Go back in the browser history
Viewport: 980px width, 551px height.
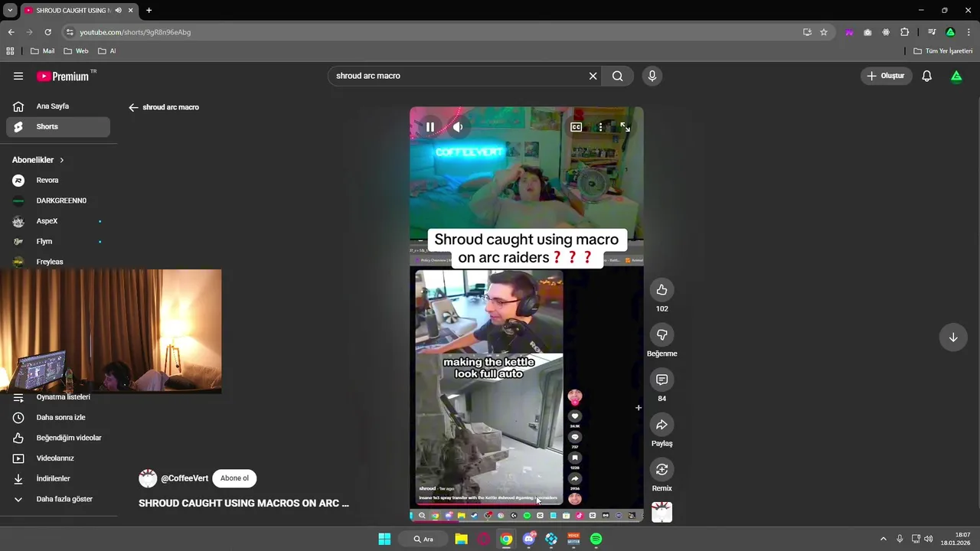click(11, 32)
